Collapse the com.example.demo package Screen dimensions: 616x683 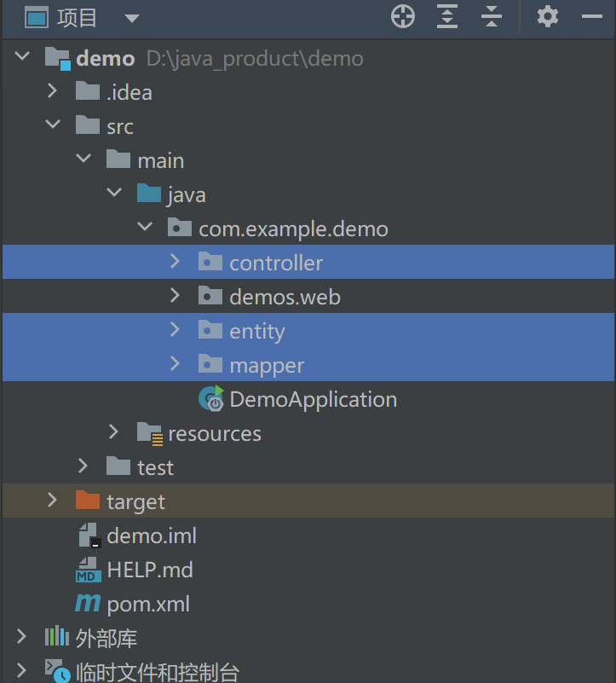click(x=145, y=228)
